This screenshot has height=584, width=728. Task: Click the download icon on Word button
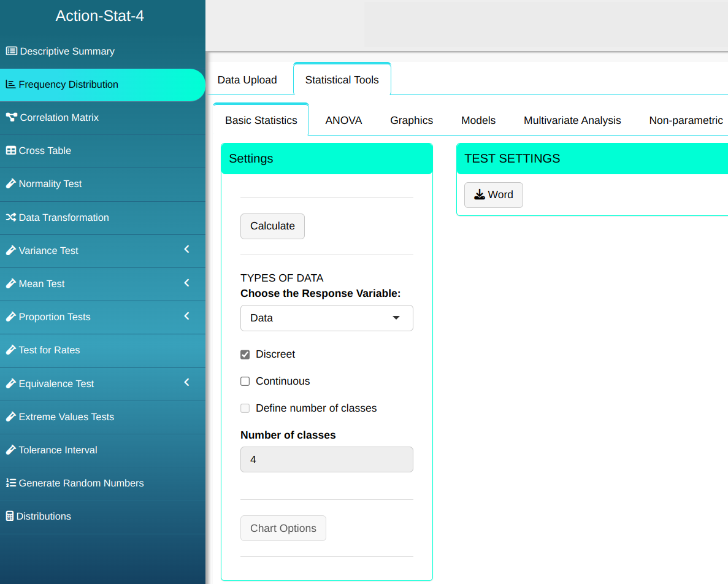tap(480, 195)
